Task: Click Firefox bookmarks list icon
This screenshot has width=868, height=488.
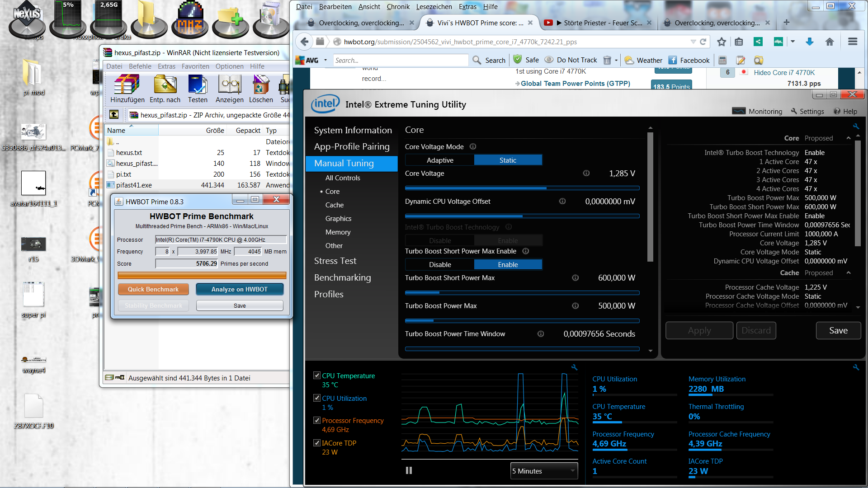Action: tap(739, 42)
